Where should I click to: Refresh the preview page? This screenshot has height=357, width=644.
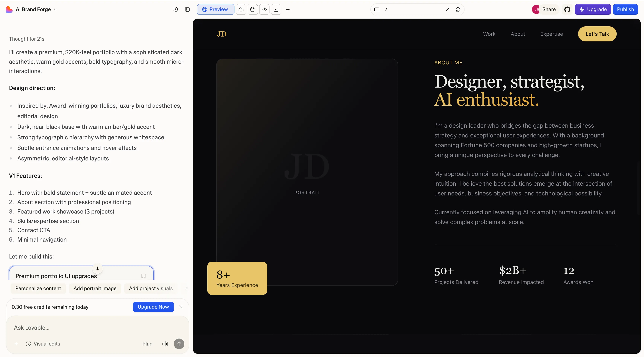458,9
